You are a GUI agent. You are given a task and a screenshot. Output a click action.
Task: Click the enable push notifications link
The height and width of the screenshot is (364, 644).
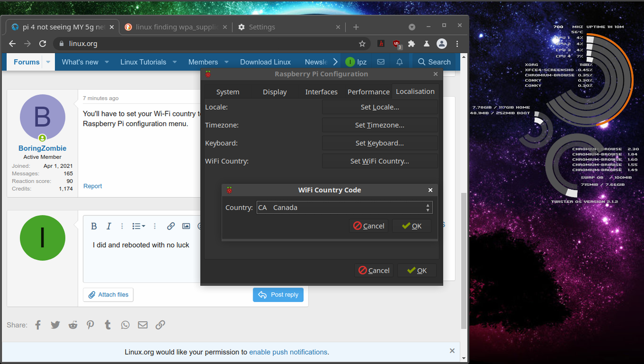288,352
